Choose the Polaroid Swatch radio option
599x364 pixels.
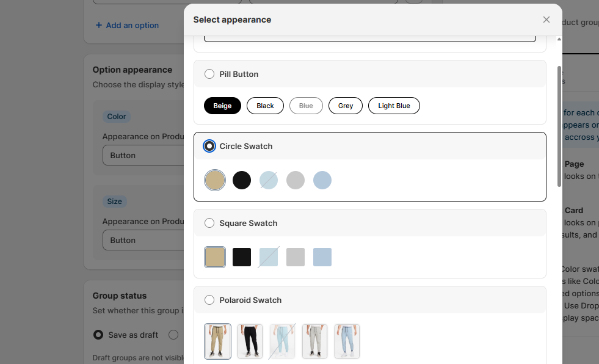pos(209,300)
